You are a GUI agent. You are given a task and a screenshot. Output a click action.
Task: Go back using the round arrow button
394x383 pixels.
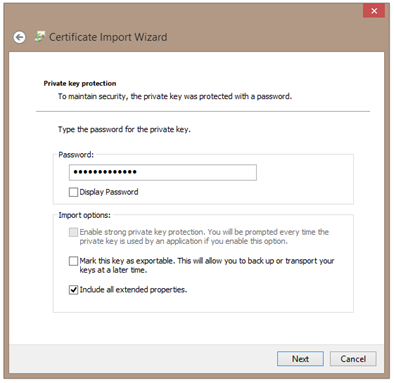(19, 37)
